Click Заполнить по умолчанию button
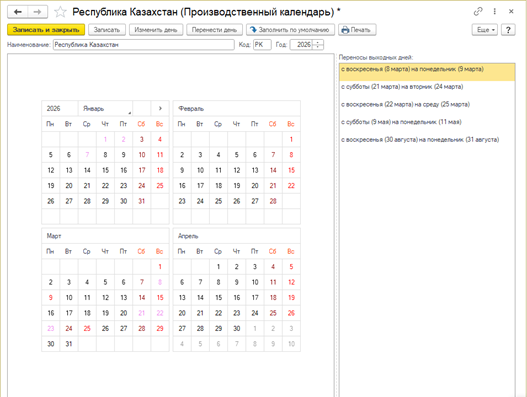Image resolution: width=527 pixels, height=397 pixels. (290, 30)
